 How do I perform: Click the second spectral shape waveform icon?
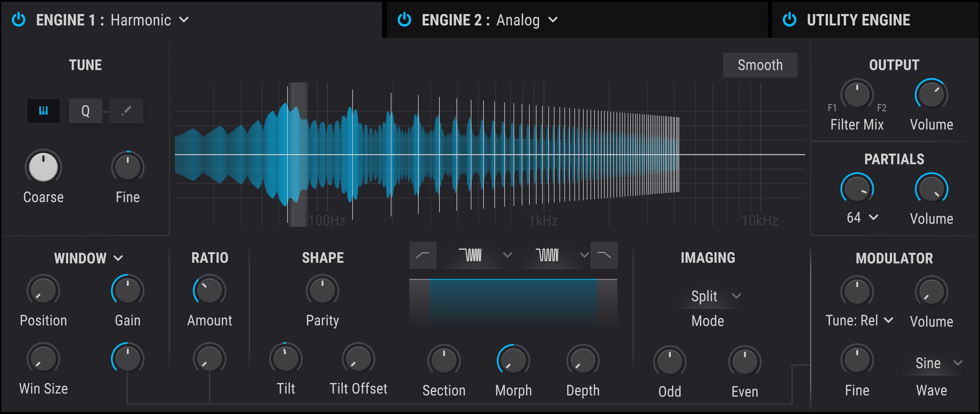tap(547, 255)
